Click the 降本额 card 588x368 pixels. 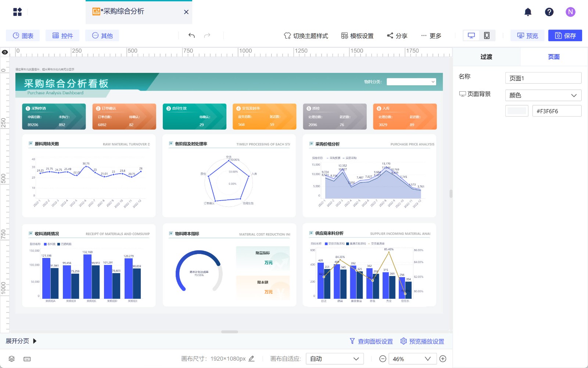click(263, 287)
